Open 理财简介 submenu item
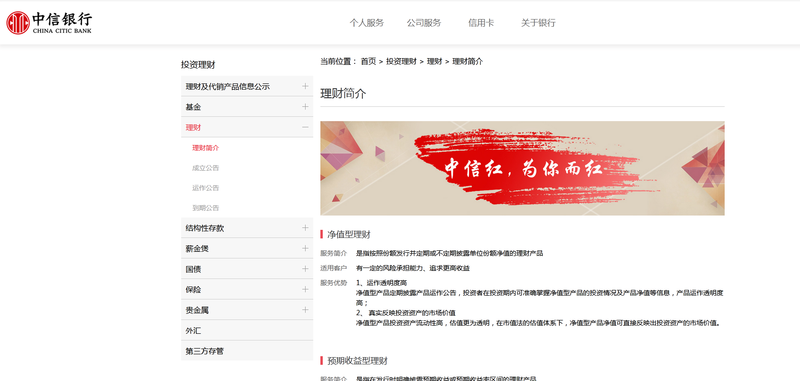 206,148
